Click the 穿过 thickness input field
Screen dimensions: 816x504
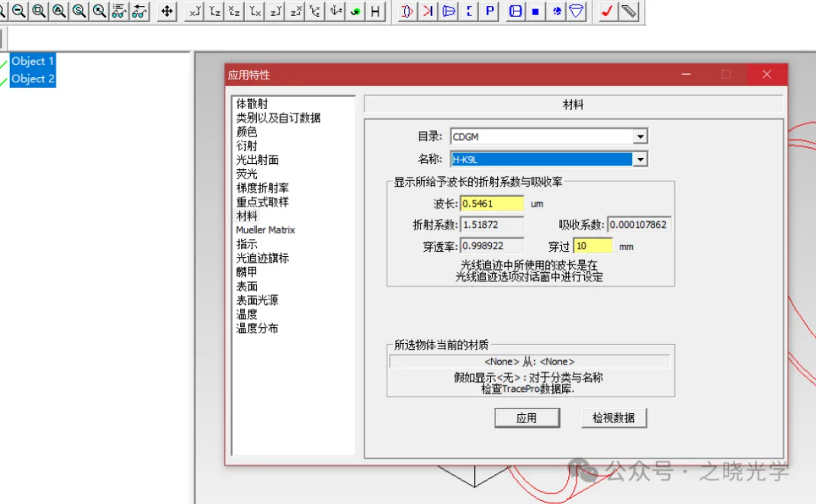(x=593, y=246)
